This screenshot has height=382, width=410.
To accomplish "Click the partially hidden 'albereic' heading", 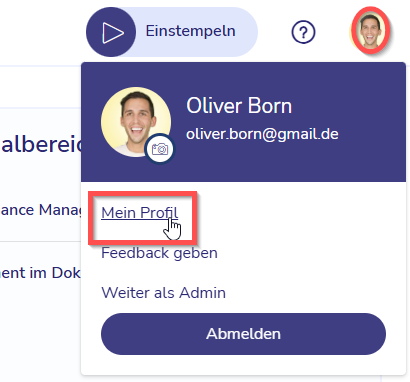I will click(x=41, y=144).
